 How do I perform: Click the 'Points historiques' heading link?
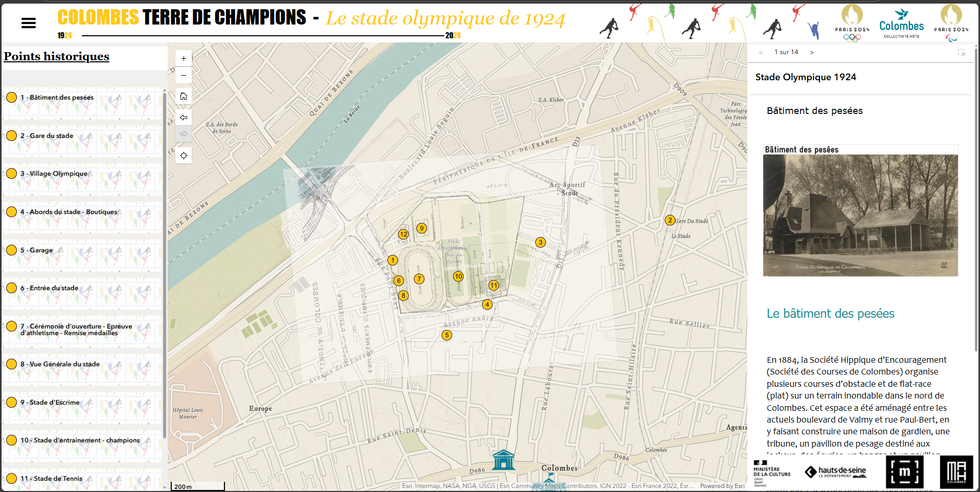click(57, 56)
